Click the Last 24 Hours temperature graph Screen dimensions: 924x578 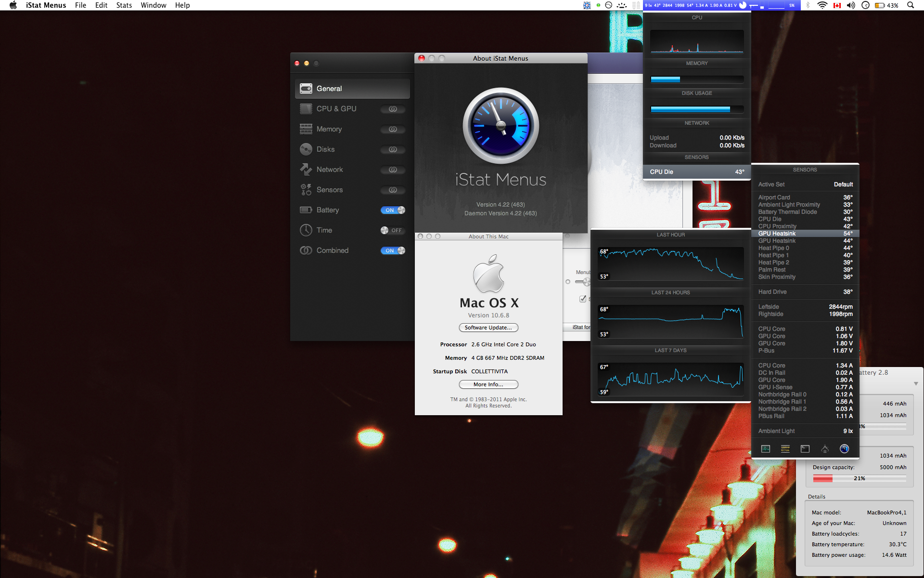pyautogui.click(x=671, y=322)
